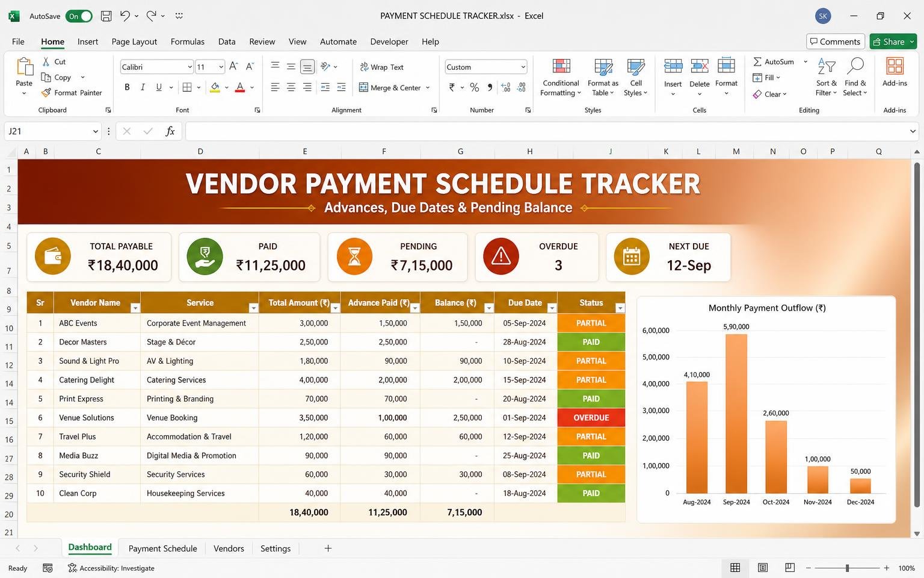The width and height of the screenshot is (924, 578).
Task: Click the Comma Style icon
Action: coord(490,87)
